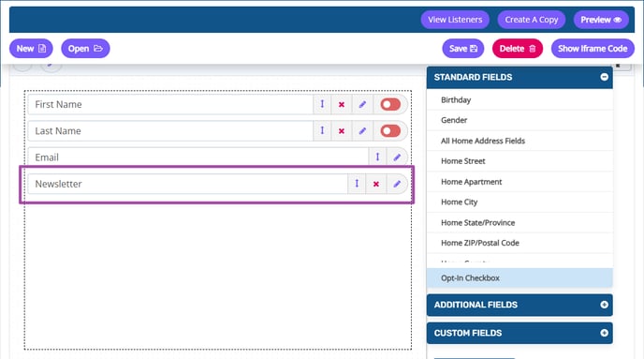Screen dimensions: 644x359
Task: Remove the First Name field with red X
Action: (x=342, y=104)
